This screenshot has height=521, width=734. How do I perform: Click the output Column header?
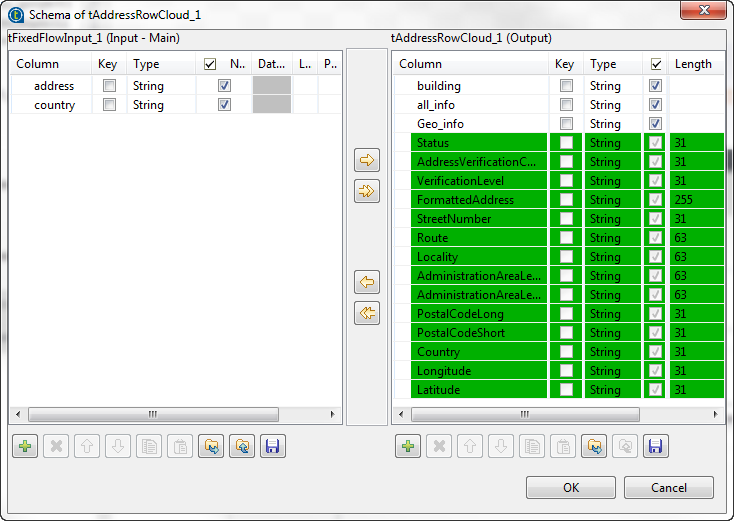(x=471, y=64)
